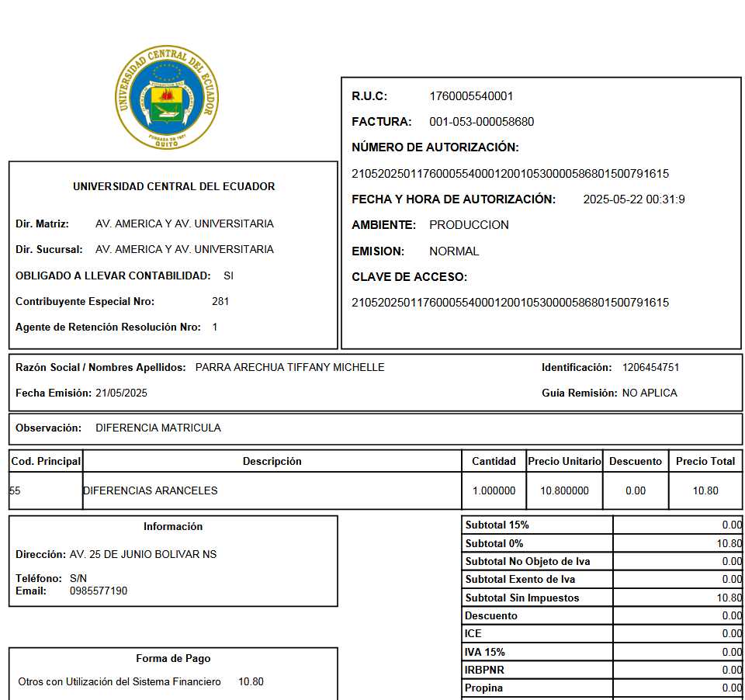Screen dimensions: 745x700
Task: Select the name PARRA ARECHUA TIFFANY MICHELLE
Action: click(x=289, y=367)
